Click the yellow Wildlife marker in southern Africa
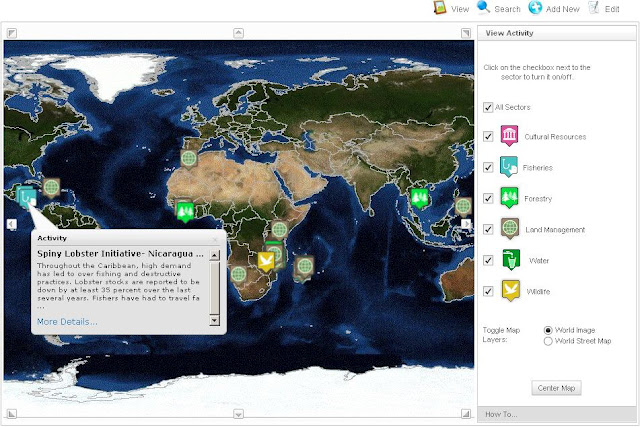The height and width of the screenshot is (427, 640). [x=266, y=260]
